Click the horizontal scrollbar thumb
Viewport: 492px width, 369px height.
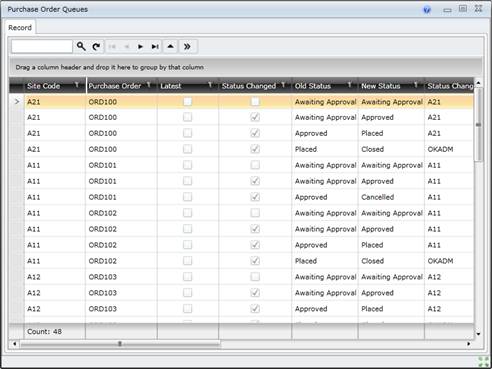[120, 344]
